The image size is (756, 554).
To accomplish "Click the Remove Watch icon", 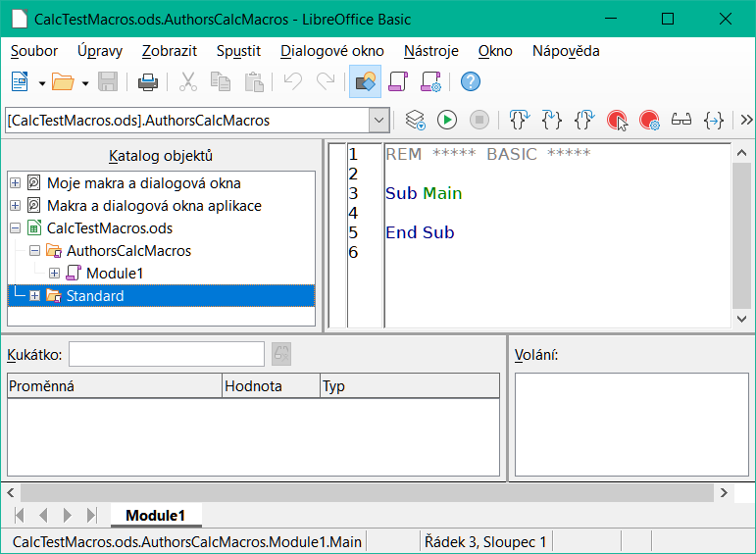I will click(281, 354).
